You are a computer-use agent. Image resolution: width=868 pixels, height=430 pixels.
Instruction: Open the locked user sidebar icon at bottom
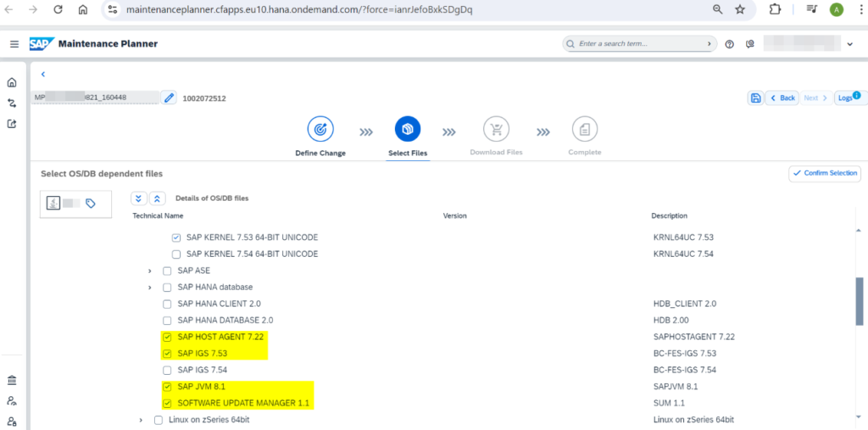tap(12, 422)
